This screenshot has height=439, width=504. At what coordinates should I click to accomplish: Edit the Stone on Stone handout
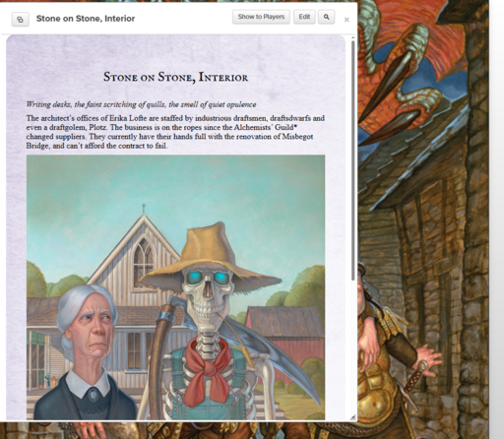pyautogui.click(x=304, y=17)
